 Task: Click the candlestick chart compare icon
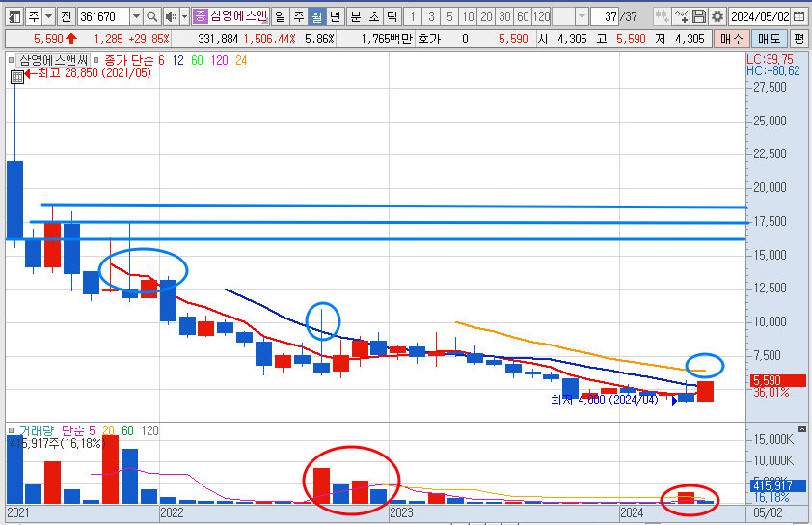pos(662,17)
